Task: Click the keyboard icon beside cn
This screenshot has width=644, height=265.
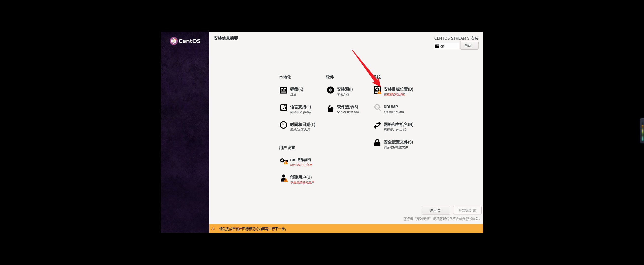Action: 437,46
